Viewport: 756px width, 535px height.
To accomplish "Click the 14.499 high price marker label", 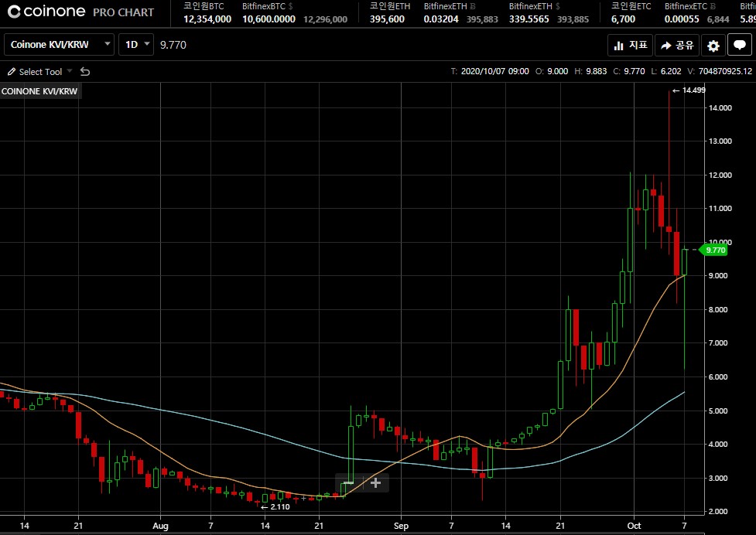I will [x=689, y=90].
